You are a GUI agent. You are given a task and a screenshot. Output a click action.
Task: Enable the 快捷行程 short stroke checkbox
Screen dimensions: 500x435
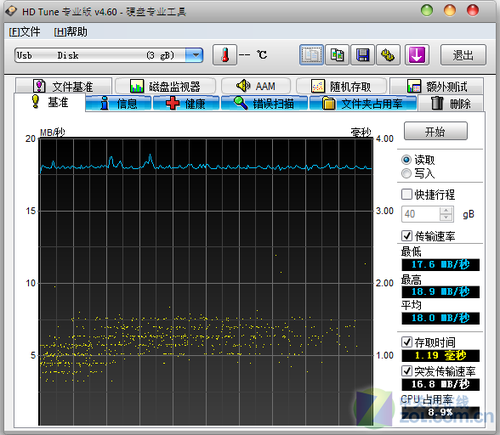(406, 194)
